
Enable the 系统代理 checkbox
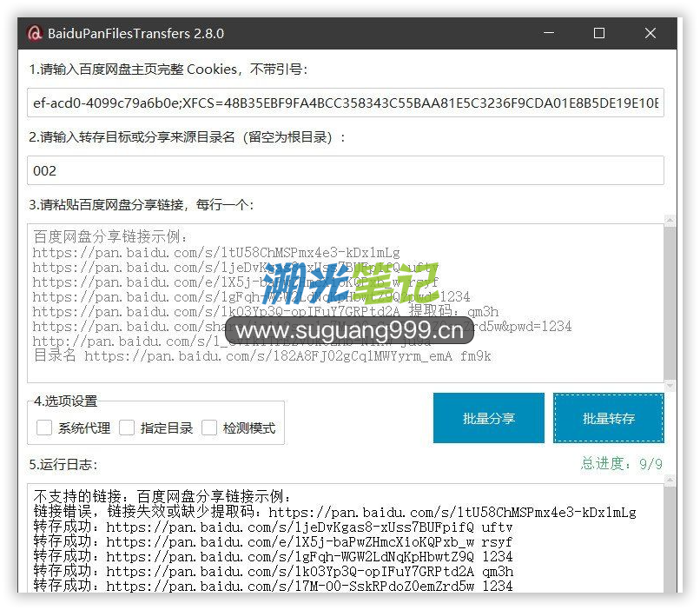[44, 428]
